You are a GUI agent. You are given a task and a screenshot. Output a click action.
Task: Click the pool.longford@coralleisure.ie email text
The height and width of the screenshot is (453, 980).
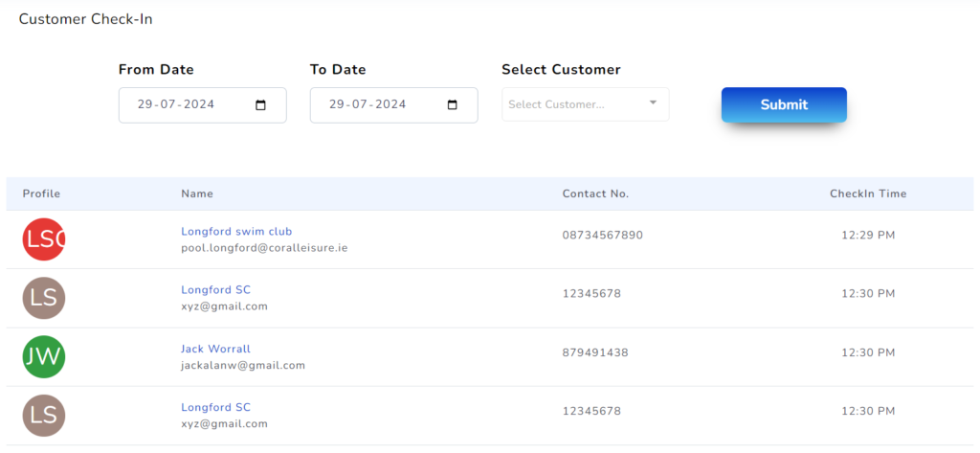(x=264, y=247)
